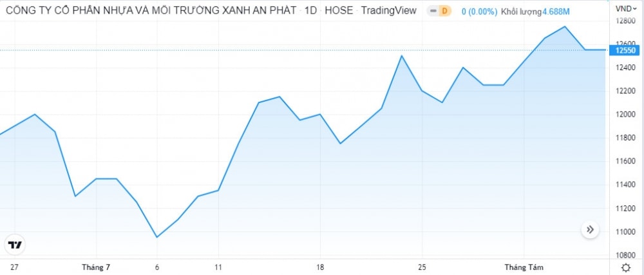Click the blue 12550 current price label
The image size is (644, 275).
(627, 50)
